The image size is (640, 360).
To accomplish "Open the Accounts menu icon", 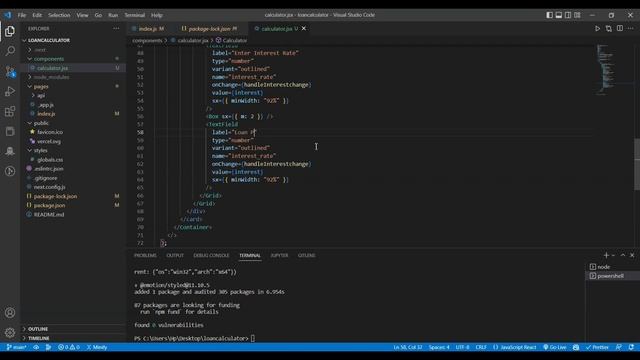I will [10, 313].
